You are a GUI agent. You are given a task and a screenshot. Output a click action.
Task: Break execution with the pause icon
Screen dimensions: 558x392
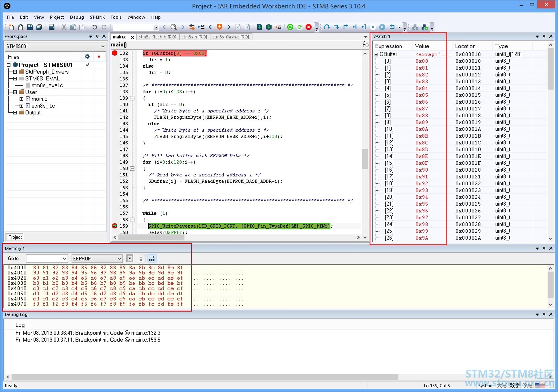[x=382, y=27]
